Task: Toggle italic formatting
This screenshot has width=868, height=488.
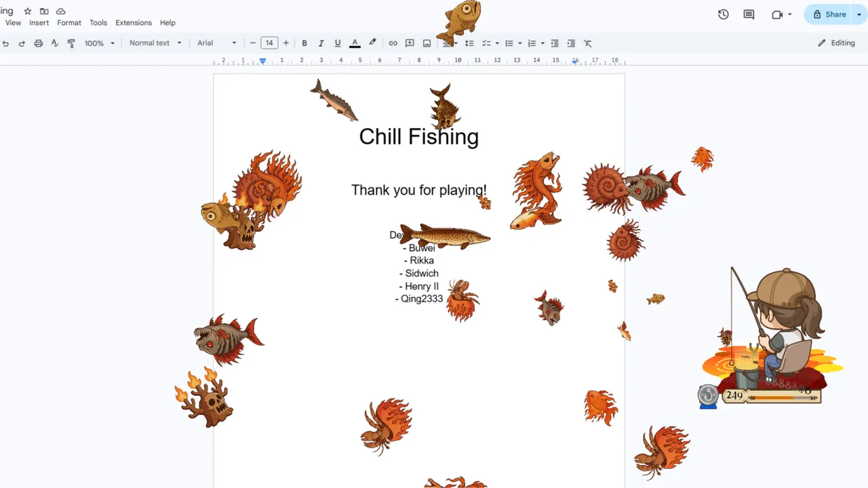Action: click(321, 43)
